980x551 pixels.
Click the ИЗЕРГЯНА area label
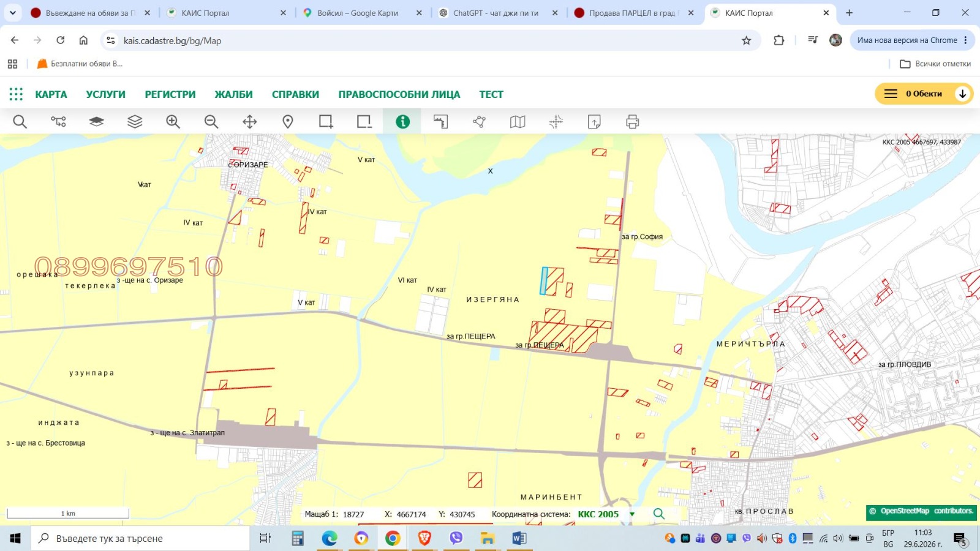pyautogui.click(x=492, y=299)
